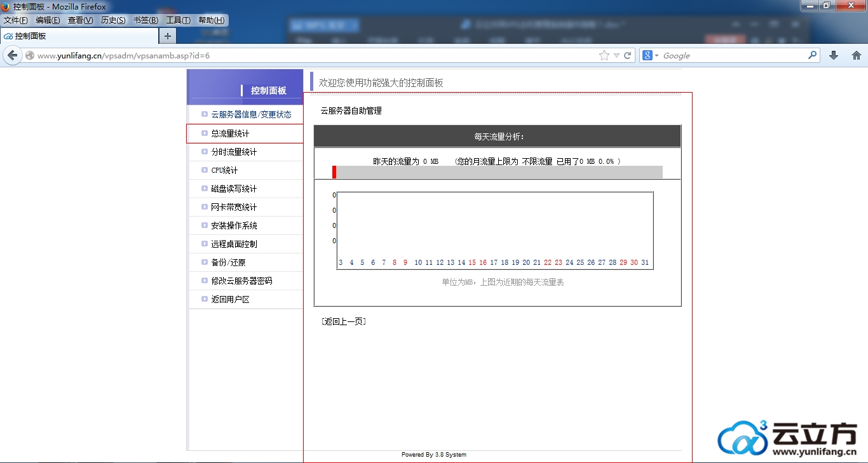
Task: Click the red marker on usage bar
Action: 334,172
